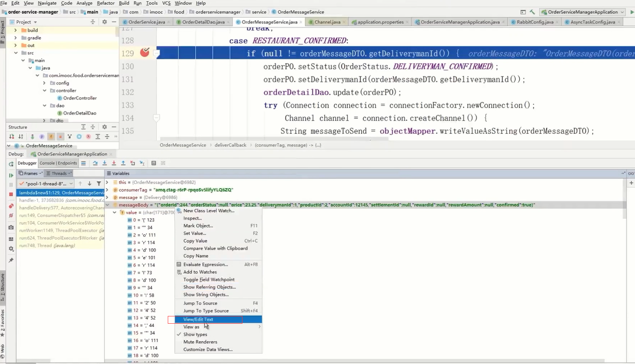Open debugger settings gear in sidebar
The image size is (635, 364).
click(11, 249)
